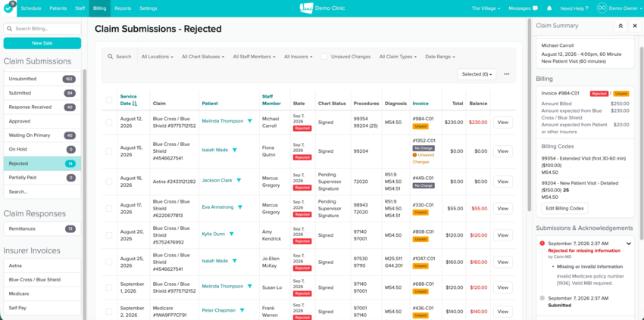644x320 pixels.
Task: Open The Village location dropdown
Action: 486,8
